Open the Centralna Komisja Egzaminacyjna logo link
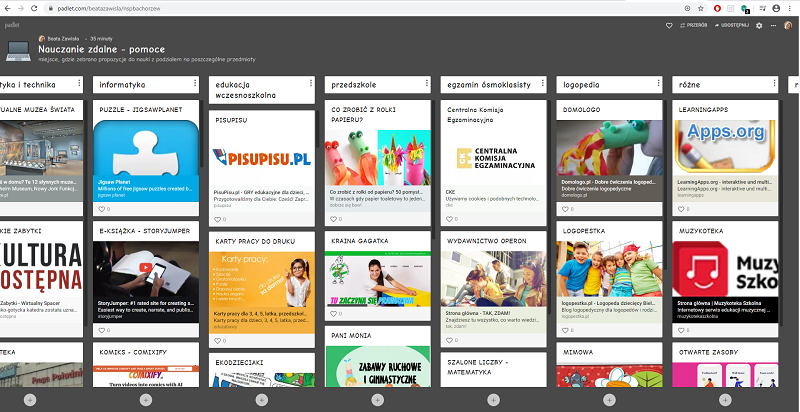The height and width of the screenshot is (412, 800). 493,158
